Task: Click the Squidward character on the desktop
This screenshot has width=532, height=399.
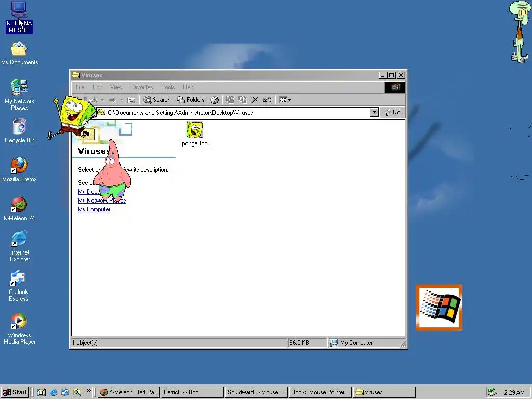Action: [520, 32]
